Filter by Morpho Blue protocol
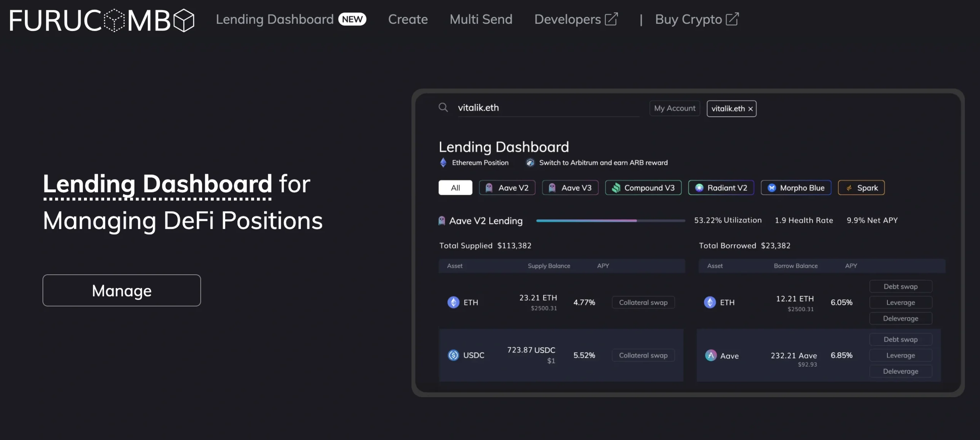 pyautogui.click(x=796, y=187)
